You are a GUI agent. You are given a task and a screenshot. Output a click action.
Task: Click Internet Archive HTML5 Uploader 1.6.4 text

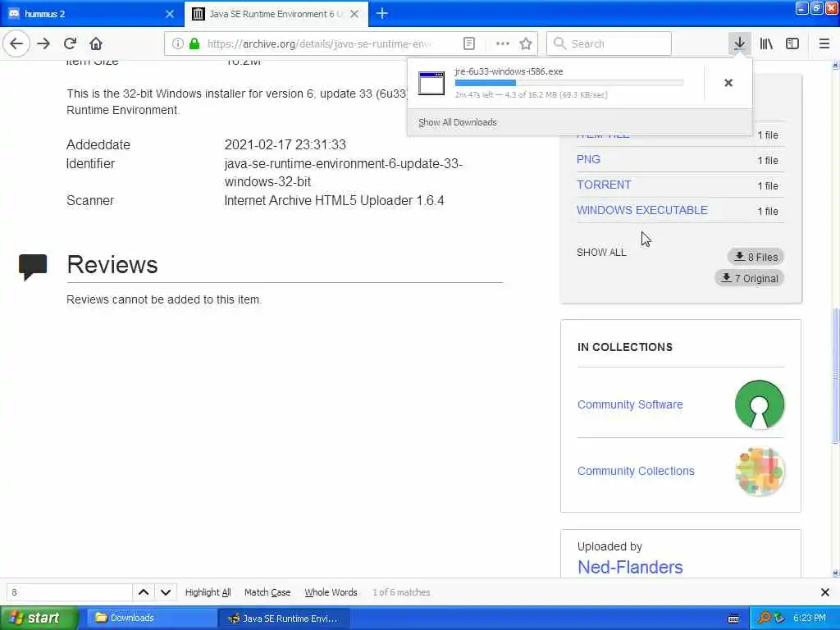click(x=334, y=200)
